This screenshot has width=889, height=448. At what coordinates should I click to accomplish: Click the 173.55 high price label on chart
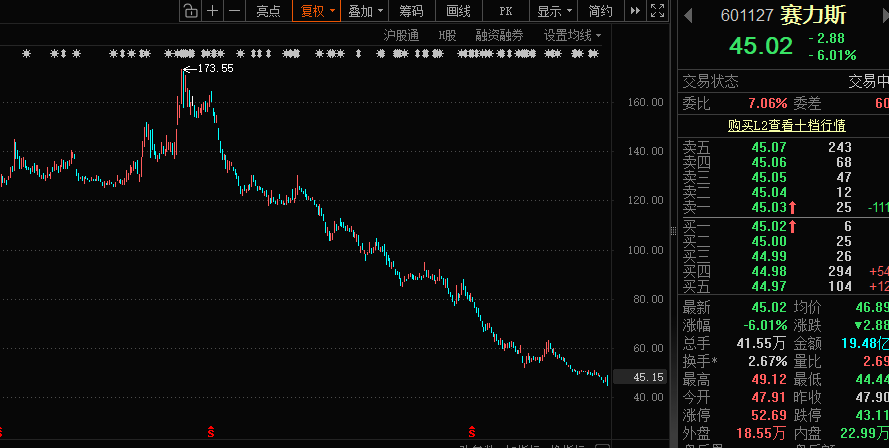(215, 68)
